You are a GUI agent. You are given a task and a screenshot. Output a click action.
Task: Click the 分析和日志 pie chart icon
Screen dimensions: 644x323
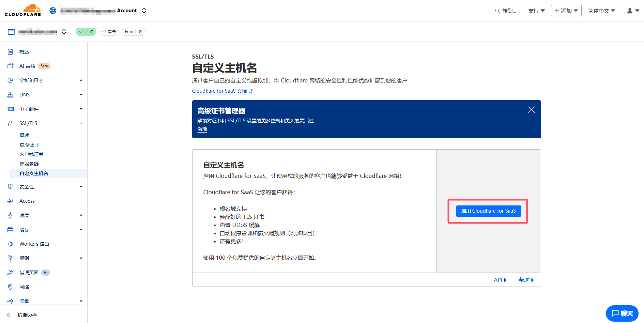pyautogui.click(x=10, y=80)
